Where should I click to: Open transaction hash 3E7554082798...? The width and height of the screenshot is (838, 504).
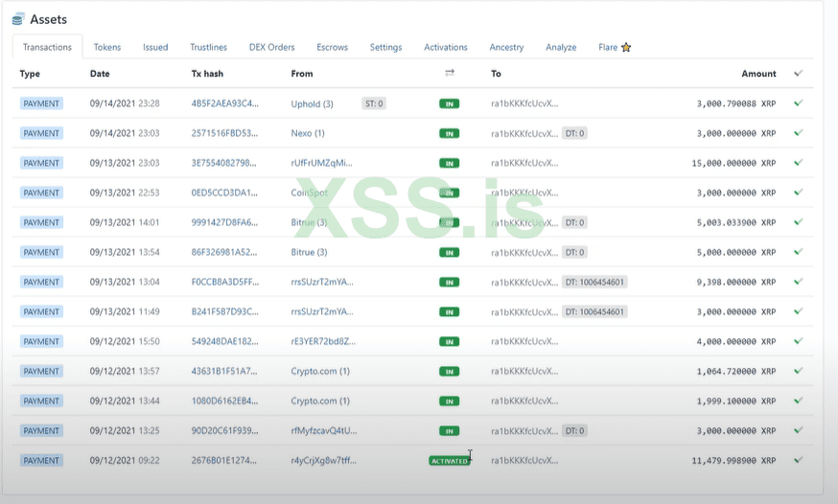coord(224,163)
